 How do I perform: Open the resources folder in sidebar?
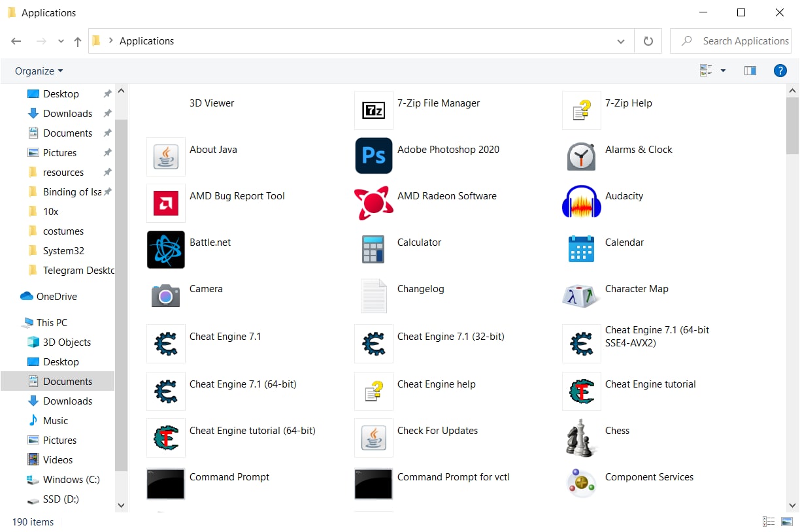(x=64, y=173)
